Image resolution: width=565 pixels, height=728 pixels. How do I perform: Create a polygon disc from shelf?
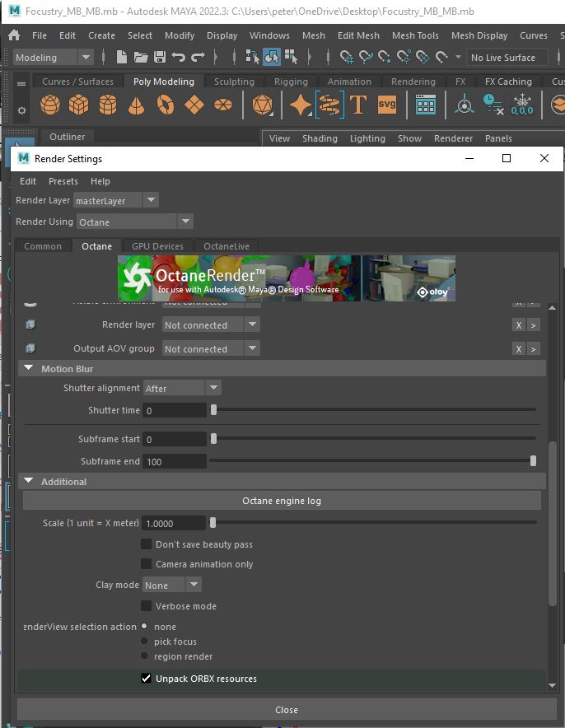pos(223,105)
